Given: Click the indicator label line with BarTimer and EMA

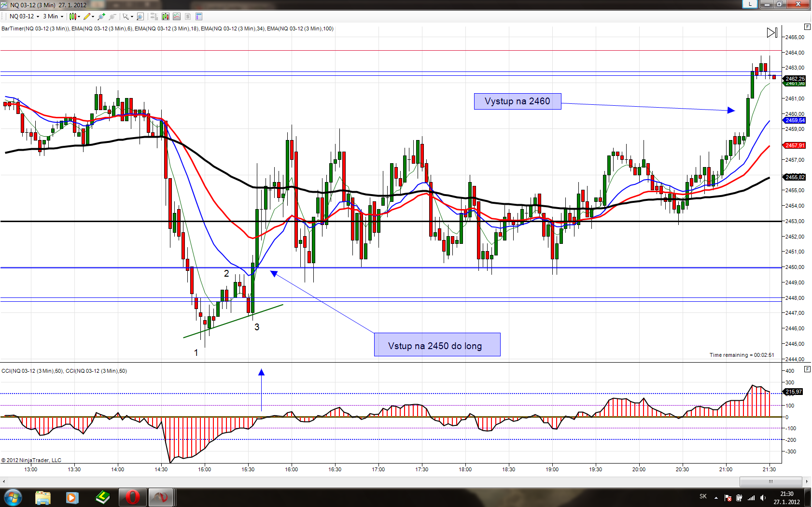Looking at the screenshot, I should 168,28.
